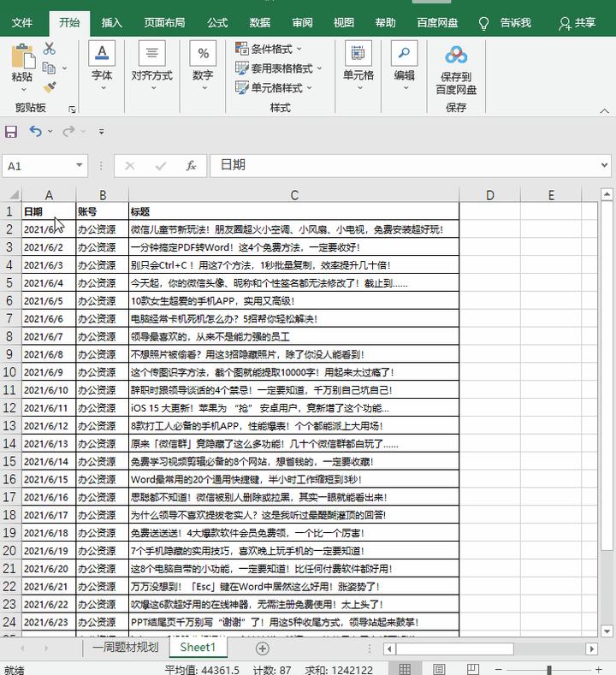Click the Paste (粘贴) clipboard icon

pos(21,57)
